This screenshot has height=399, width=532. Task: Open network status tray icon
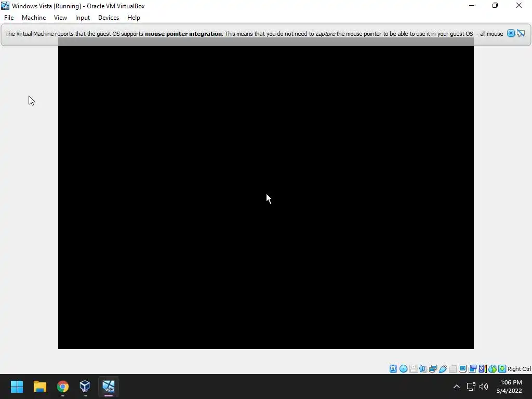[471, 387]
